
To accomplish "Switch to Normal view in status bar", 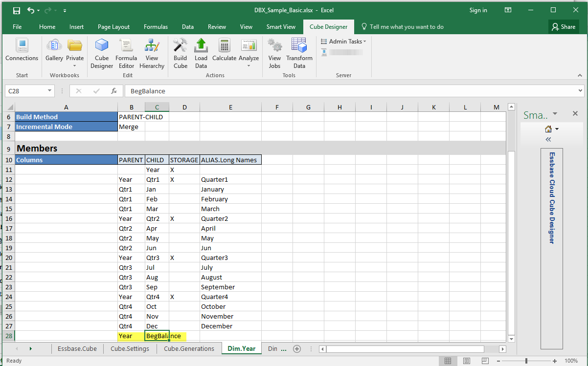I will pyautogui.click(x=448, y=361).
